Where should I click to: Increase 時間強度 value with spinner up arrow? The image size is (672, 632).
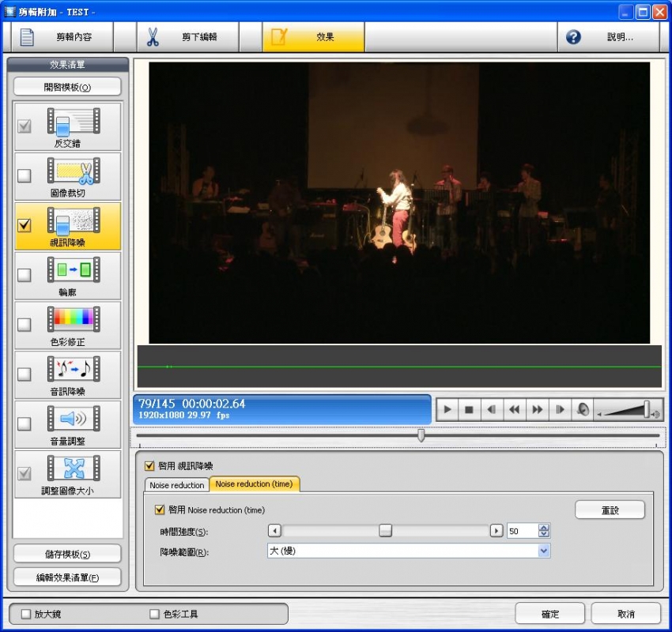point(543,528)
